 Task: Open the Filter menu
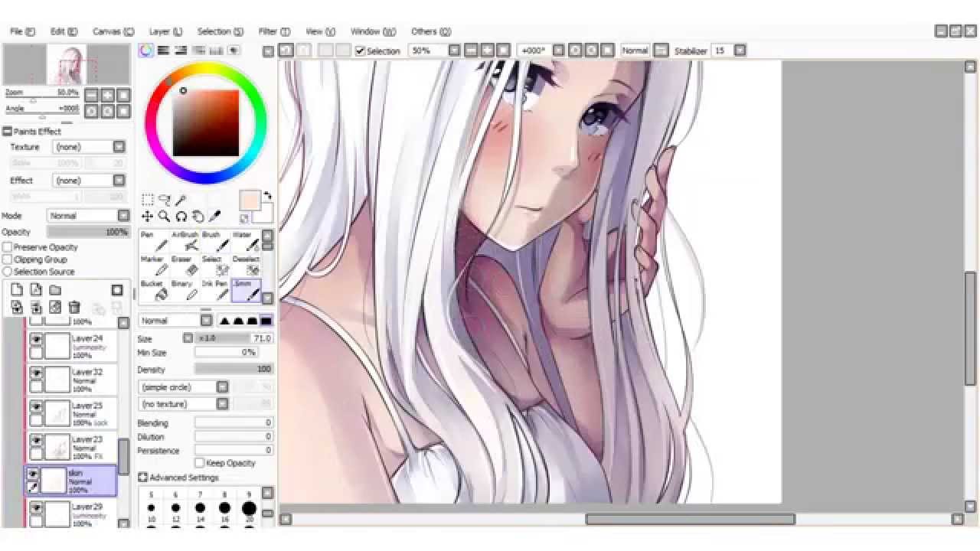[274, 31]
